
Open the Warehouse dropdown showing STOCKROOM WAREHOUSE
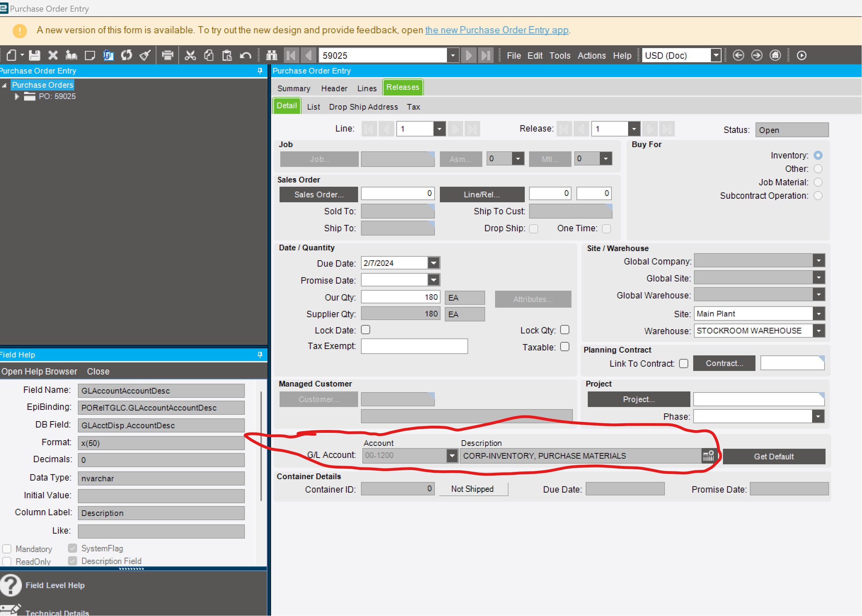pyautogui.click(x=819, y=330)
